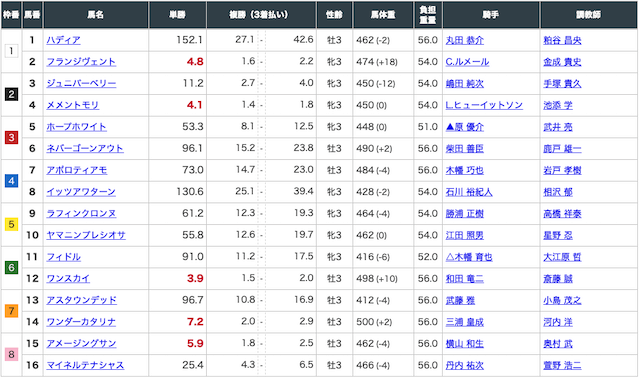This screenshot has height=378, width=640.
Task: Open trainer 粕谷 昌央 page
Action: coord(562,40)
